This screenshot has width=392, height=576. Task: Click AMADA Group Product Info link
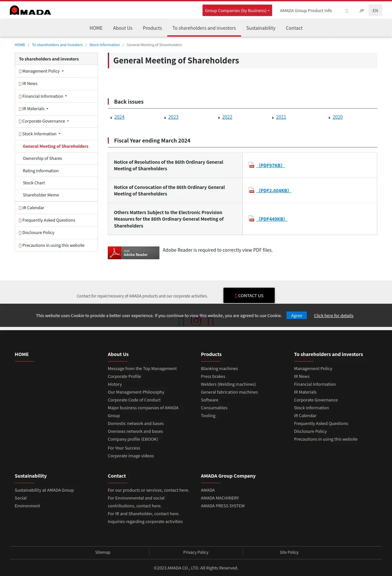[306, 10]
